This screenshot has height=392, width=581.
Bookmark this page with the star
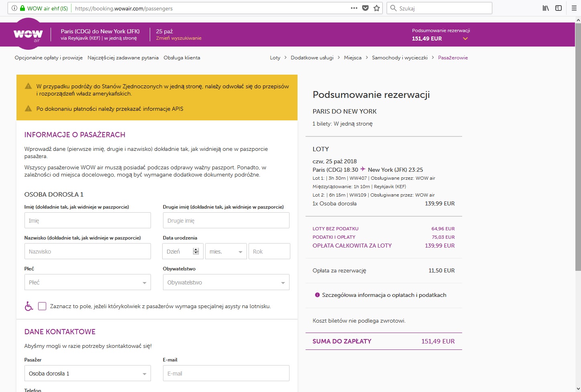click(377, 8)
